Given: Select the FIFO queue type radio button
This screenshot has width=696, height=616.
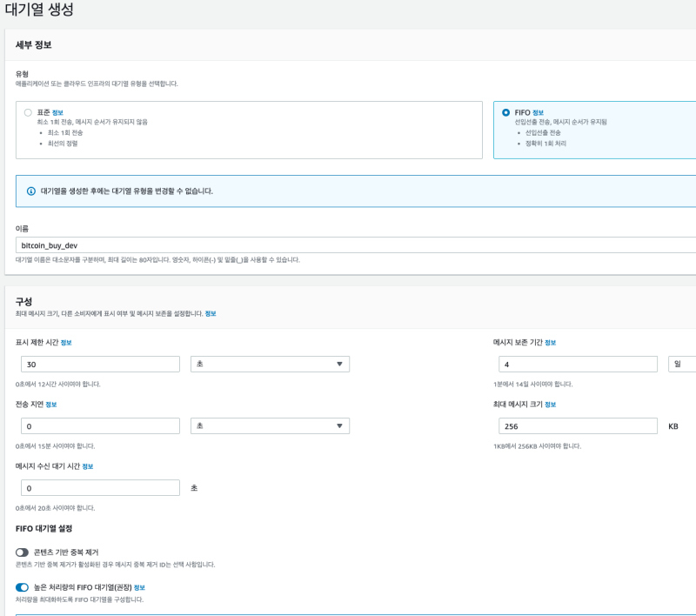Looking at the screenshot, I should click(505, 112).
